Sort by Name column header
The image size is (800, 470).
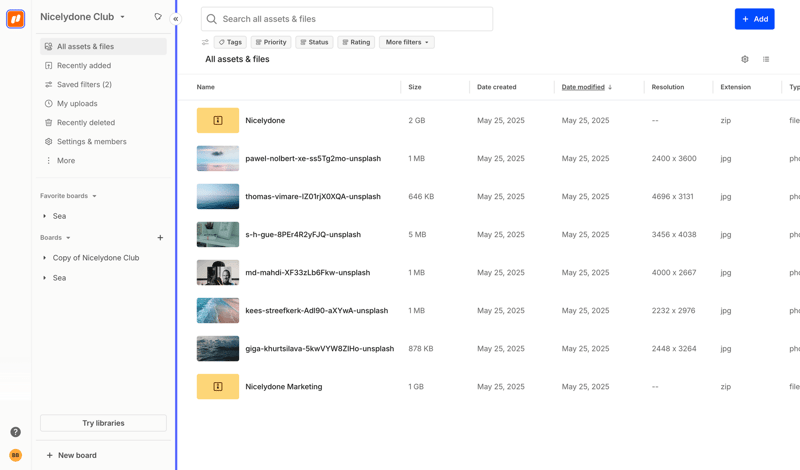pos(206,87)
